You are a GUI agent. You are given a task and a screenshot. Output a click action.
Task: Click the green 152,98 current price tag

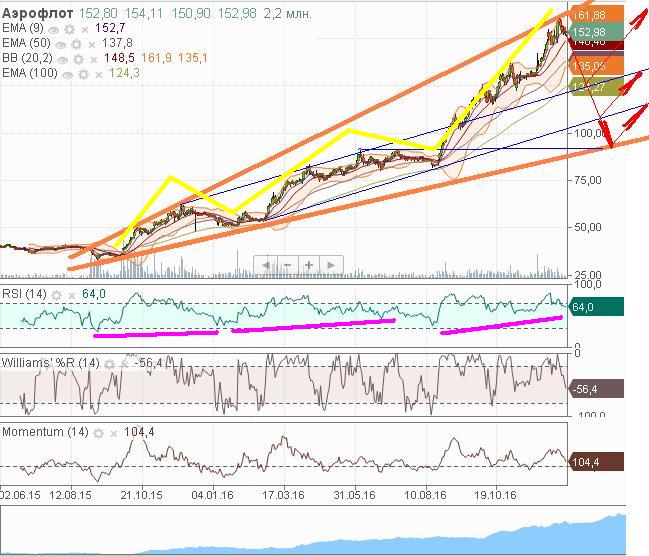click(596, 32)
